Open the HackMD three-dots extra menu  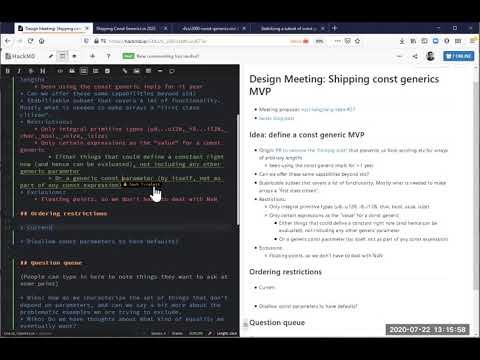coord(399,56)
